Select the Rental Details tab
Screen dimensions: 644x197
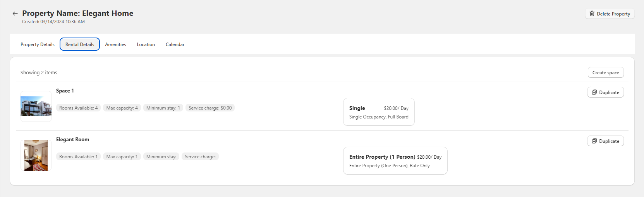point(80,44)
